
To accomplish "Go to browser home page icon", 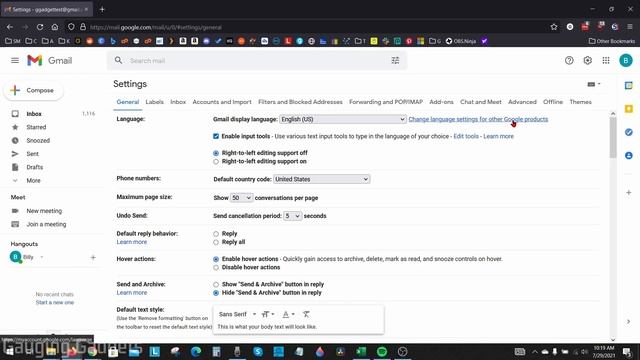I will coord(55,27).
